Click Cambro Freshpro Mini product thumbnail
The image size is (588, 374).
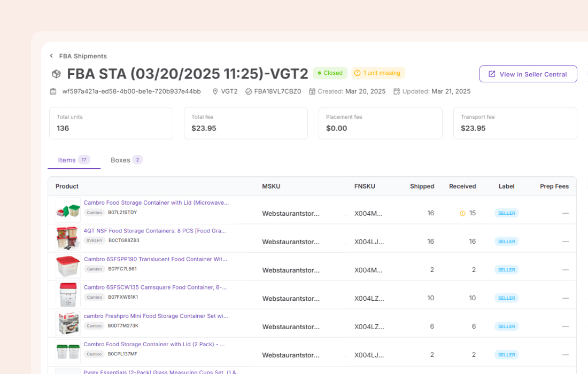click(68, 323)
